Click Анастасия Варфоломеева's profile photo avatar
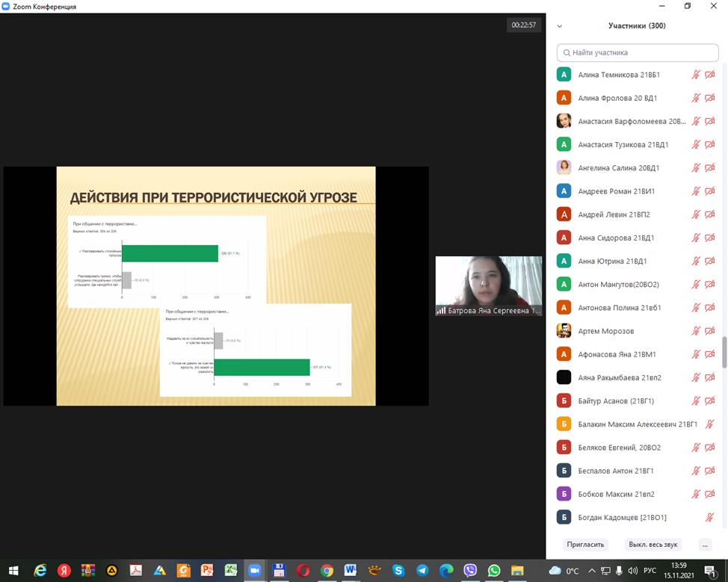This screenshot has height=582, width=728. pyautogui.click(x=564, y=121)
